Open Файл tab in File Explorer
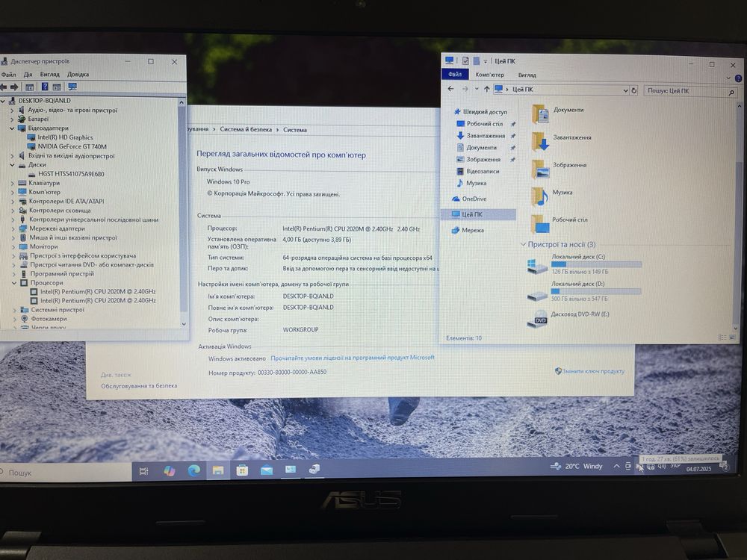The height and width of the screenshot is (560, 747). (x=455, y=74)
